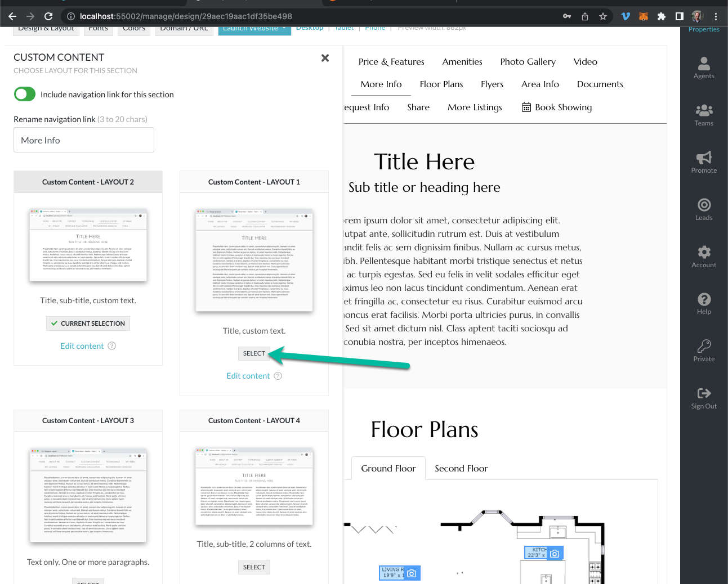Switch to Ground Floor tab

click(x=388, y=468)
